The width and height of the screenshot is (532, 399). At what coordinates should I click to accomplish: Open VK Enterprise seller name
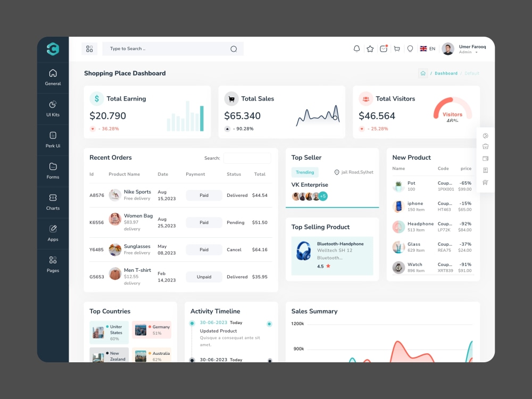click(310, 185)
